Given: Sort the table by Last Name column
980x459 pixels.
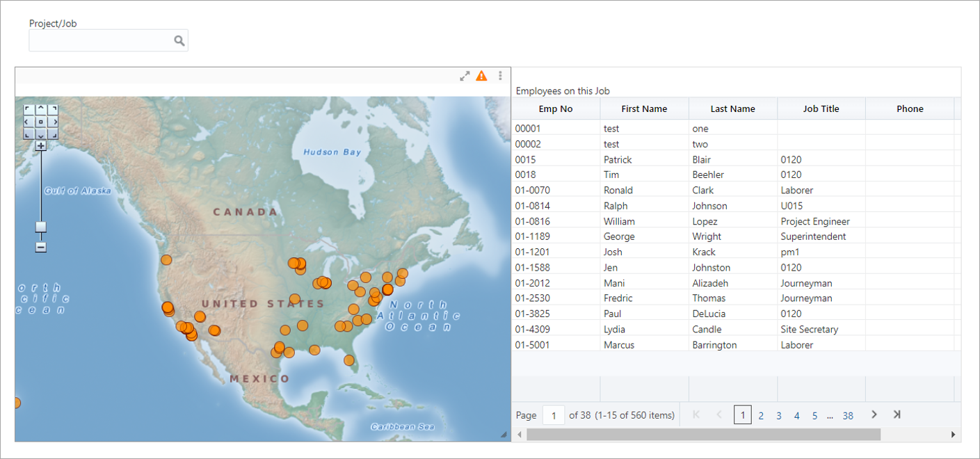Looking at the screenshot, I should (x=732, y=108).
